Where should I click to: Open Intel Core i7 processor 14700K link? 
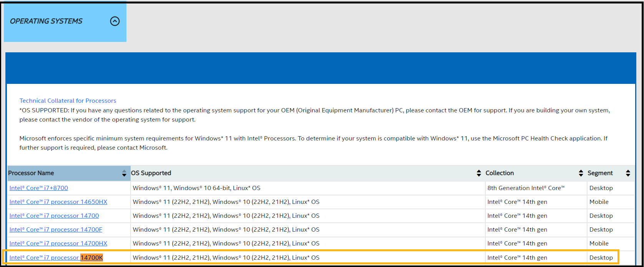pyautogui.click(x=56, y=258)
